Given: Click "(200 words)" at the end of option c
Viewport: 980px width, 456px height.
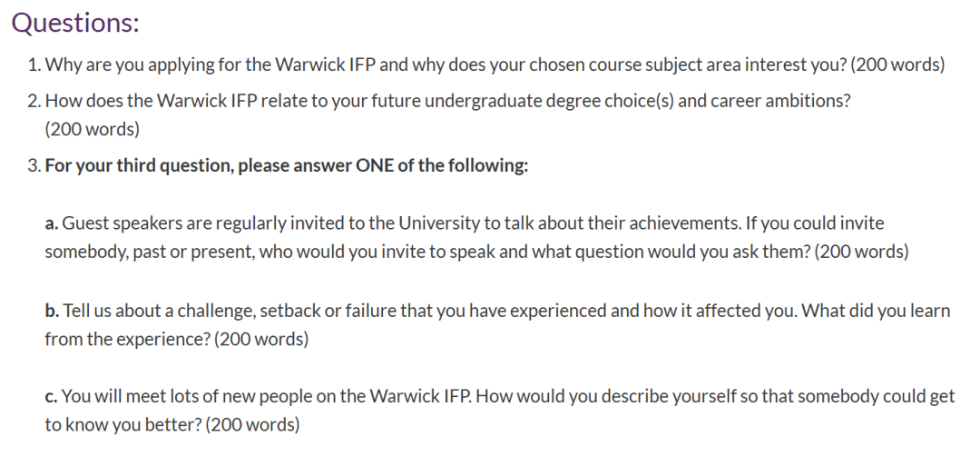Looking at the screenshot, I should [x=252, y=425].
